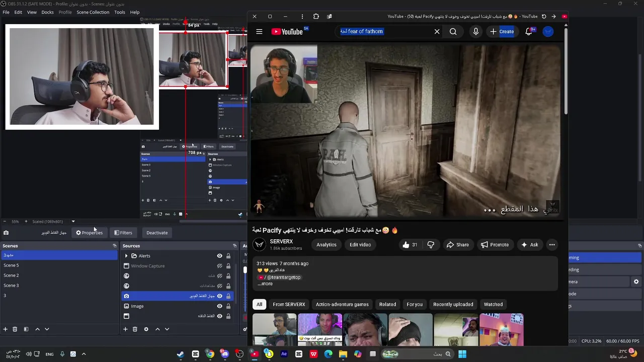The width and height of the screenshot is (644, 362).
Task: Open the OBS File menu
Action: [x=6, y=12]
